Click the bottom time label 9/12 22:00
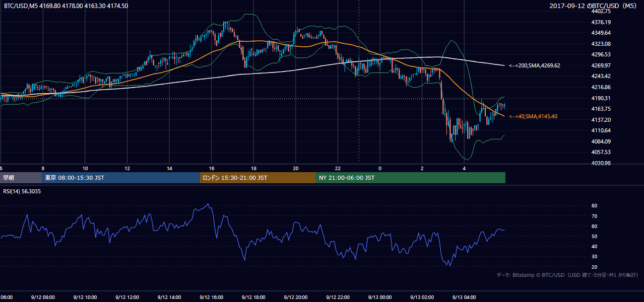 click(x=338, y=297)
